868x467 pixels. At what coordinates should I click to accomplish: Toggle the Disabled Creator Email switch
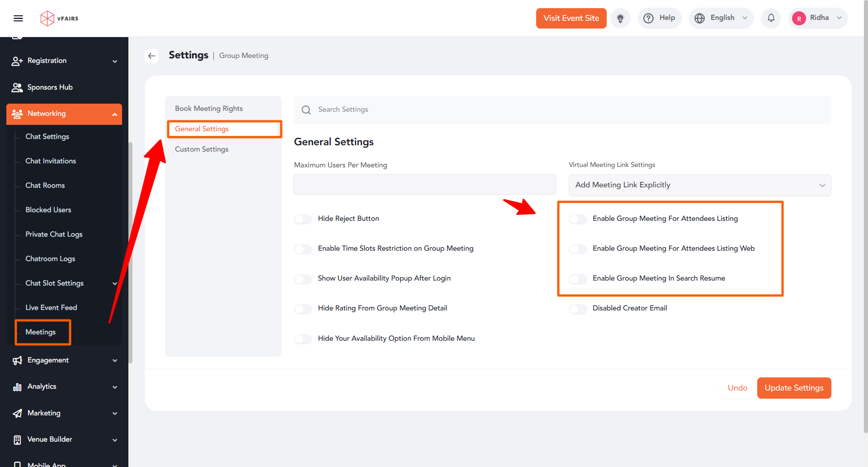(578, 309)
